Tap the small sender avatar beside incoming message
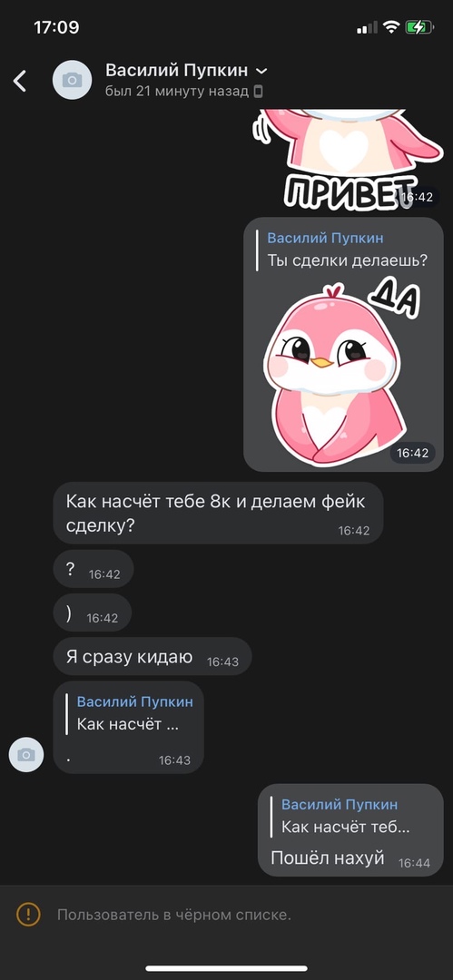453x980 pixels. [26, 754]
